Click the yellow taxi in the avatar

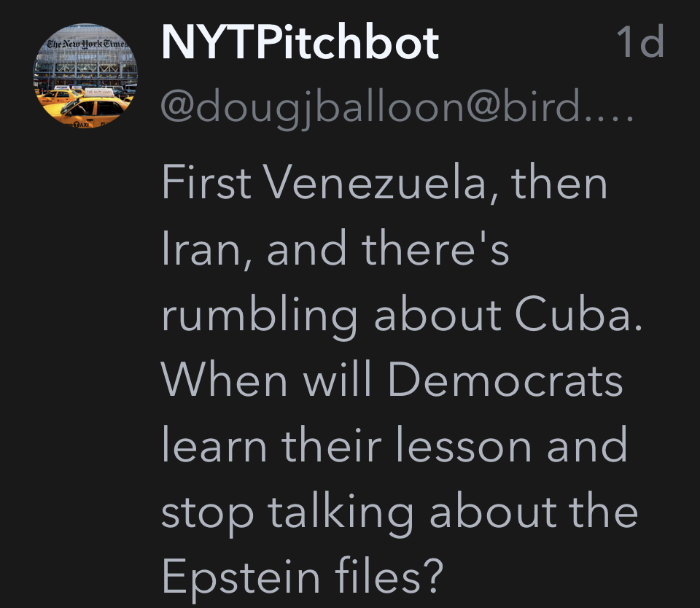click(95, 109)
